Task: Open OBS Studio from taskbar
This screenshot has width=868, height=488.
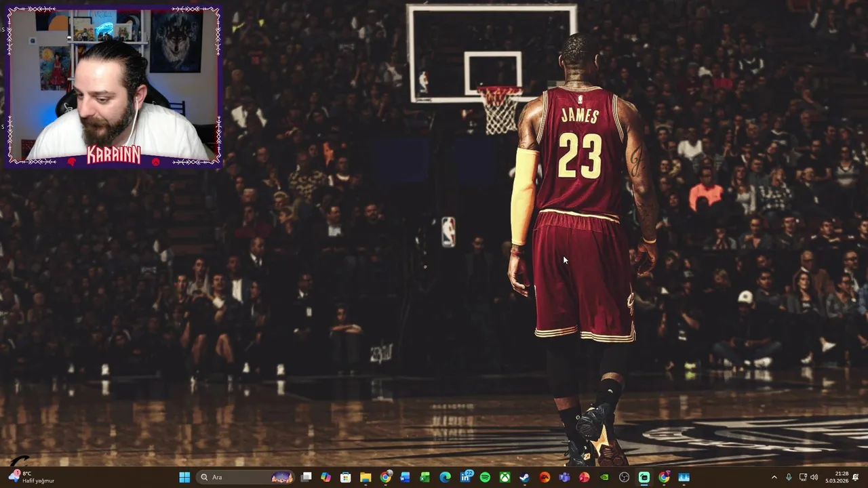Action: tap(624, 477)
